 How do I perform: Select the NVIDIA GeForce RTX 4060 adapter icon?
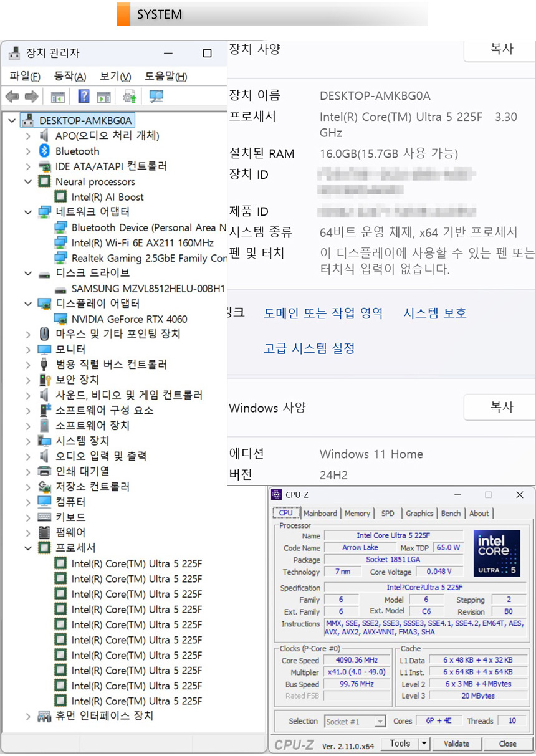[60, 319]
